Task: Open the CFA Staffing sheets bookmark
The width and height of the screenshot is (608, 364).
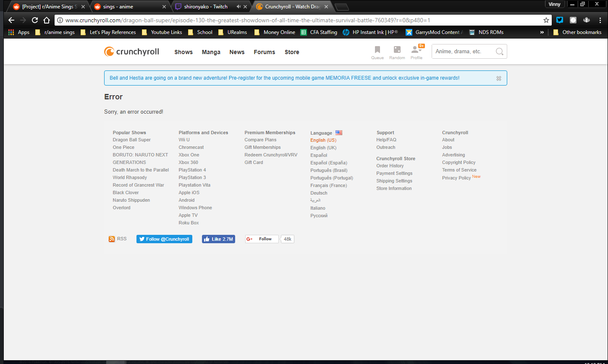Action: point(319,32)
